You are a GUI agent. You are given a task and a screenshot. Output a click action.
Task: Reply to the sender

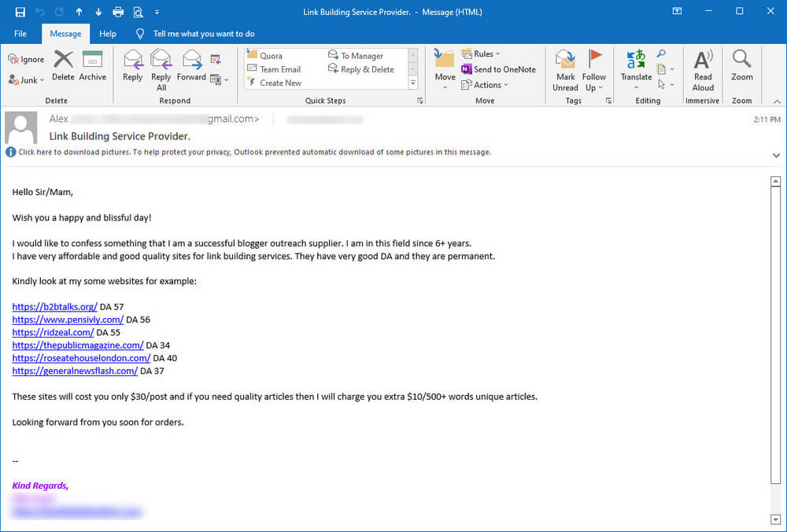[x=132, y=65]
